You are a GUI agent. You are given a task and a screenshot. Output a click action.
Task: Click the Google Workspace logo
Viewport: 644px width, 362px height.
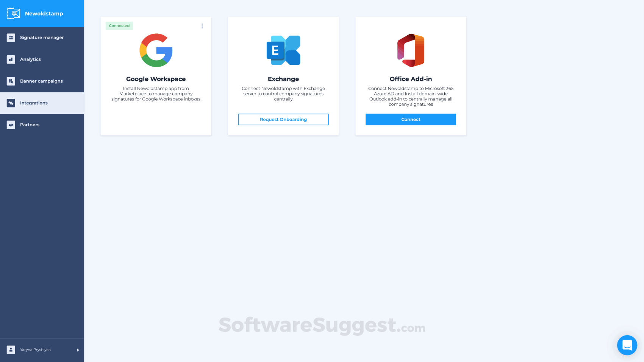(x=156, y=50)
